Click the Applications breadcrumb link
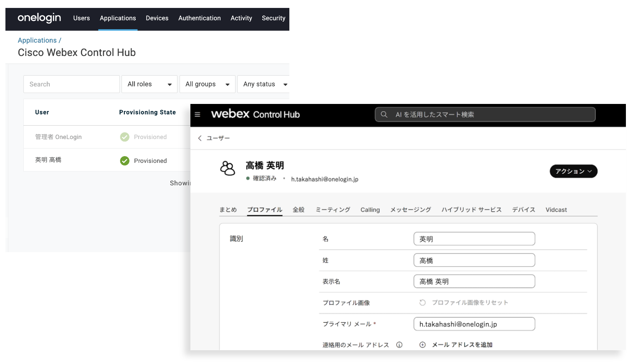This screenshot has width=633, height=364. tap(37, 40)
